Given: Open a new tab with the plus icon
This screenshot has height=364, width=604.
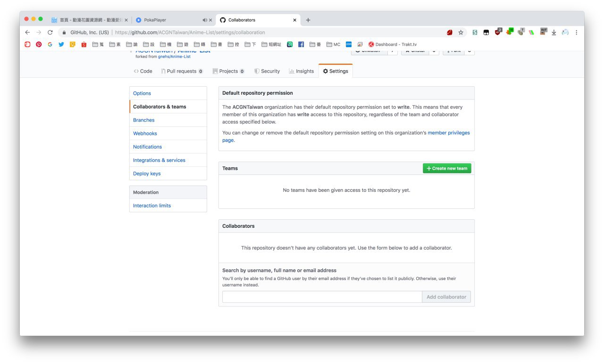Looking at the screenshot, I should tap(308, 20).
